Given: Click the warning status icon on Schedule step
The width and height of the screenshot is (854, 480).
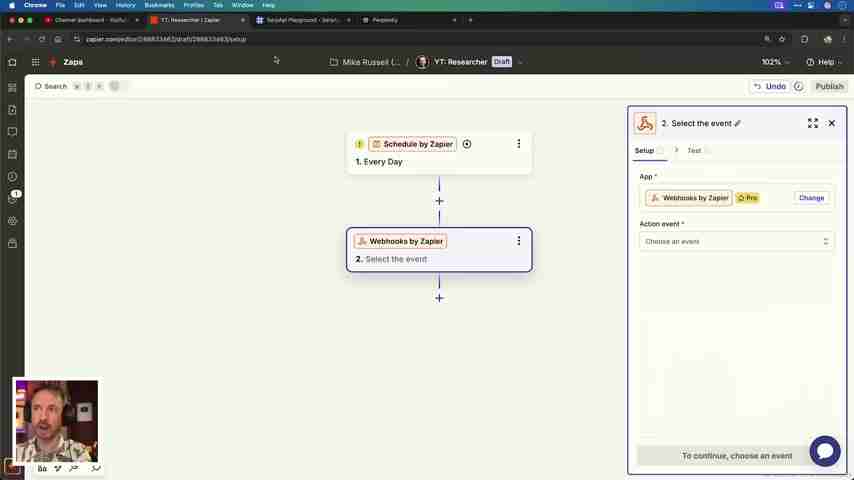Looking at the screenshot, I should 359,144.
